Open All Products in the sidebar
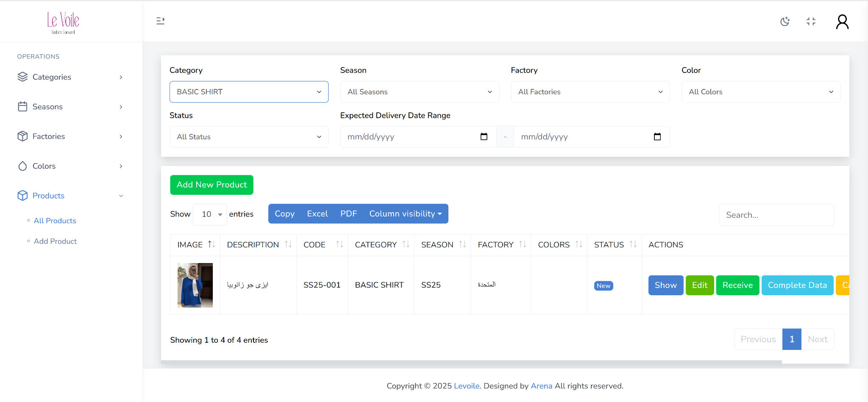 (55, 221)
